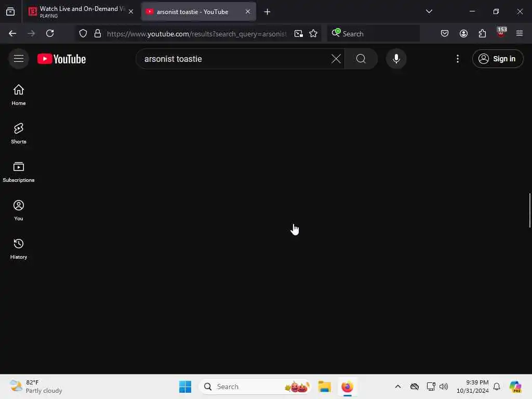Reload the current page

coord(50,33)
